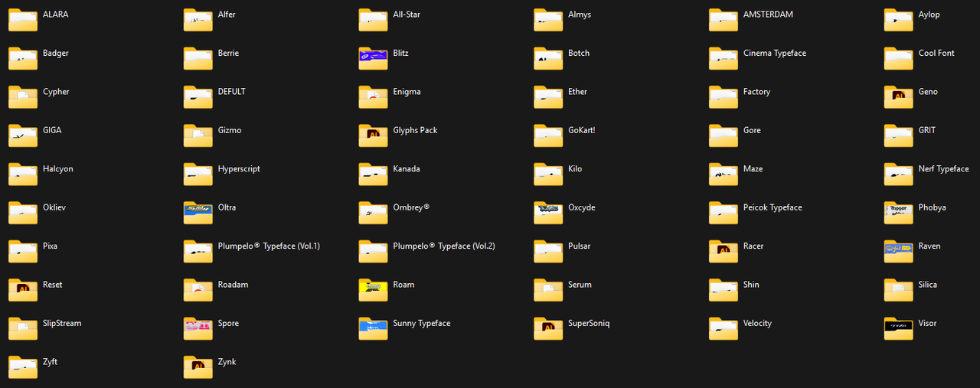Select the "GoKart!" folder label
The width and height of the screenshot is (980, 388).
[x=581, y=130]
